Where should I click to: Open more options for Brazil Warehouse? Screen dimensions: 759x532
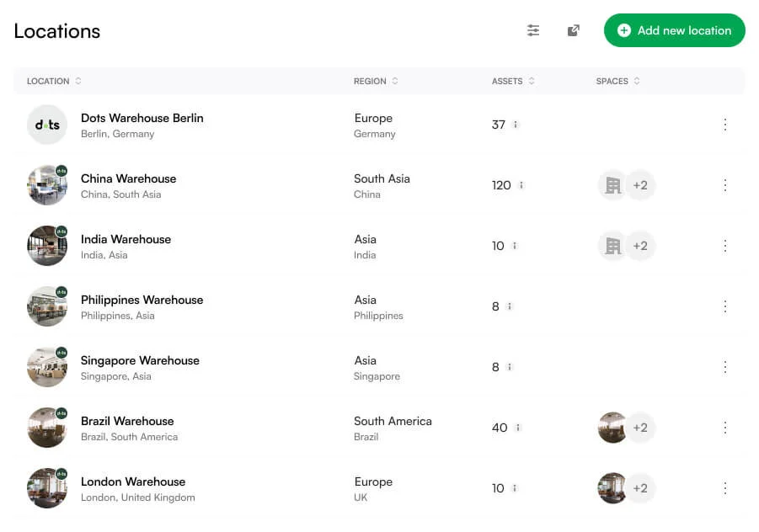point(724,428)
